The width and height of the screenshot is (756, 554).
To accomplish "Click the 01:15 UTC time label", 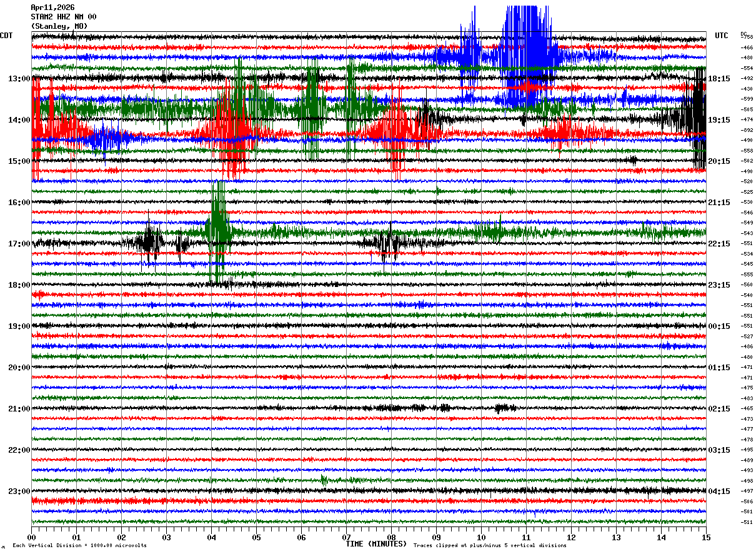I will 719,368.
